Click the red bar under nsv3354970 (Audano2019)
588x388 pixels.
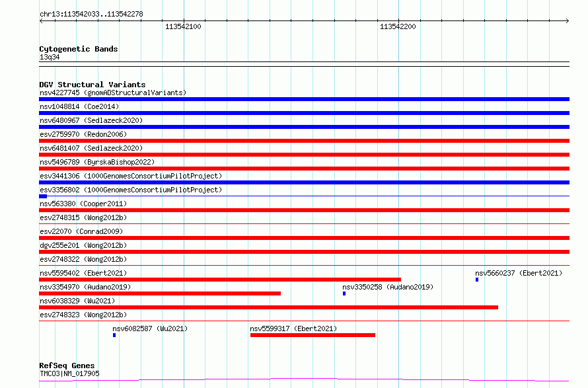pyautogui.click(x=160, y=293)
